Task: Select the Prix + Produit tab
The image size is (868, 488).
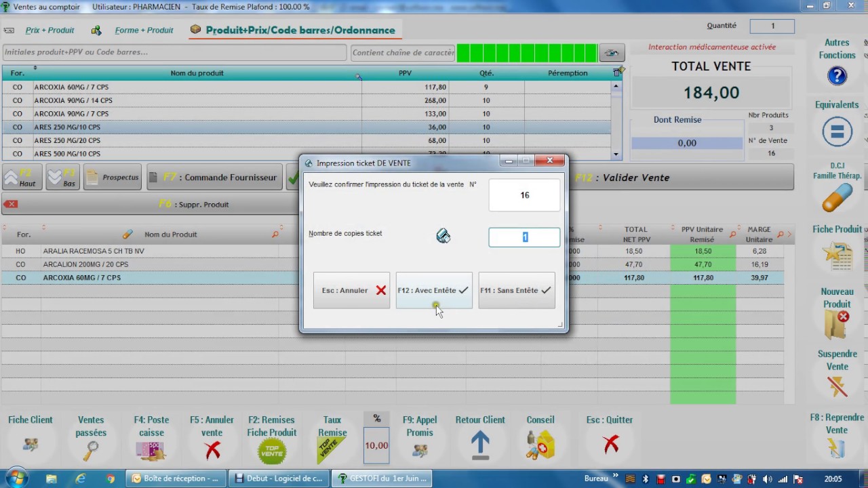Action: [50, 30]
